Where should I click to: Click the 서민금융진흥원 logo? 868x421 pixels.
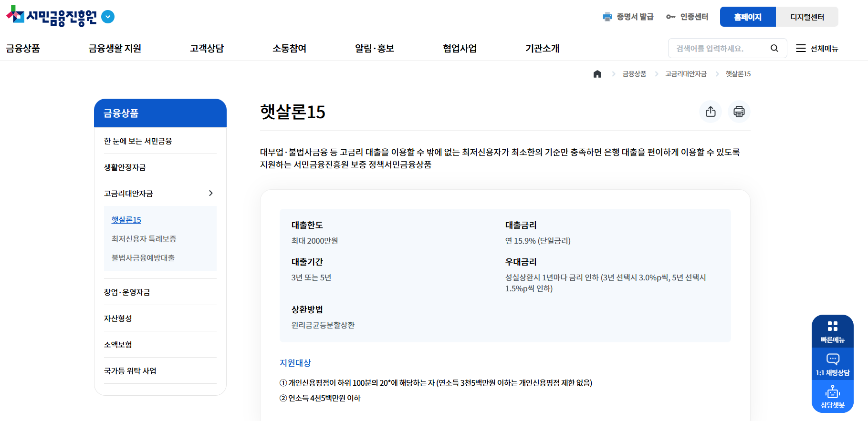click(x=51, y=17)
